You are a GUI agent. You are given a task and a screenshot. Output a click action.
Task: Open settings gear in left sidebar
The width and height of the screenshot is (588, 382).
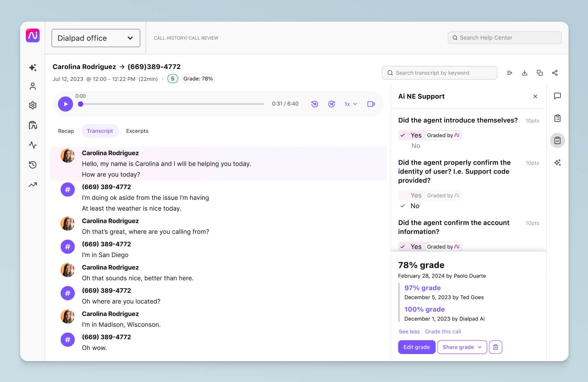(x=33, y=105)
